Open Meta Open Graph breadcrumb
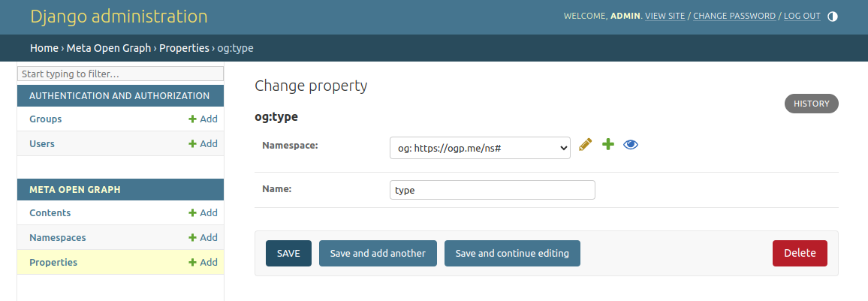Screen dimensions: 868x301 pyautogui.click(x=109, y=48)
